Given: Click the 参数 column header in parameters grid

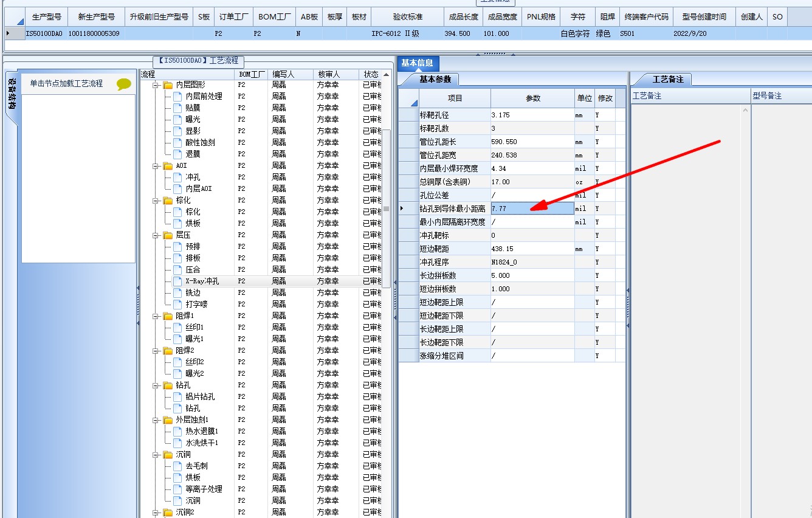Looking at the screenshot, I should pyautogui.click(x=532, y=98).
